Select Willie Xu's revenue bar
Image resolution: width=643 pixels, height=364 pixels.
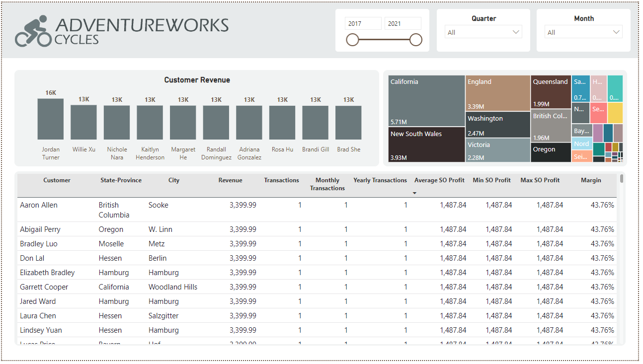tap(83, 122)
